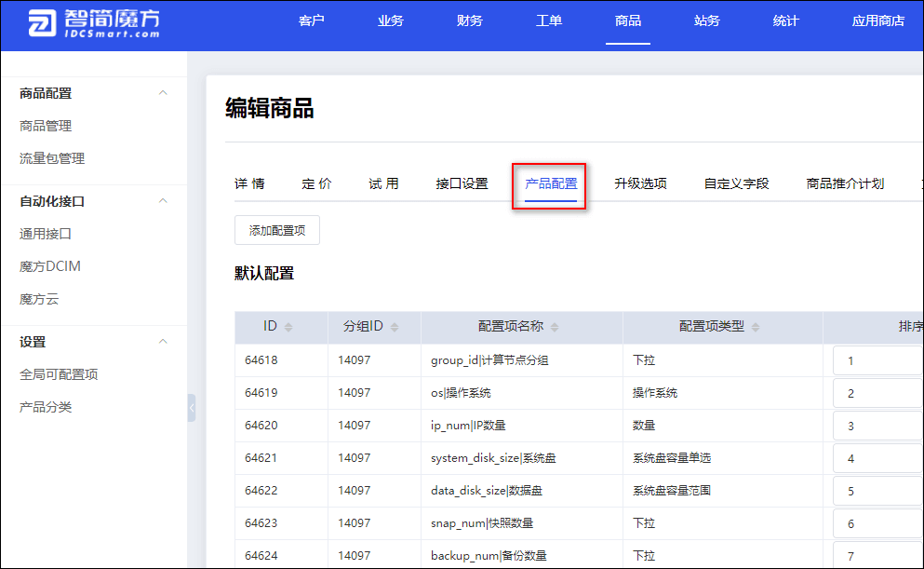Click the 默认配置 heading
Screen dimensions: 924x569
click(x=264, y=274)
